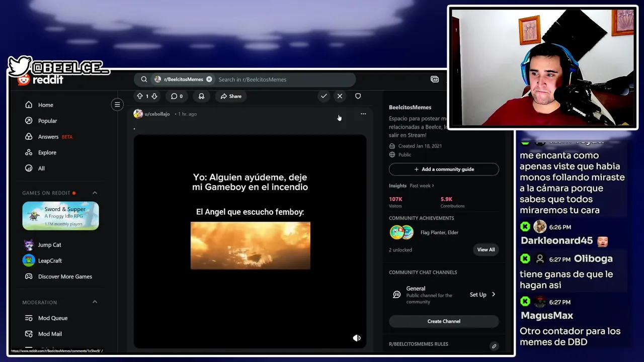Click the search magnifier icon
The image size is (644, 362).
point(144,79)
